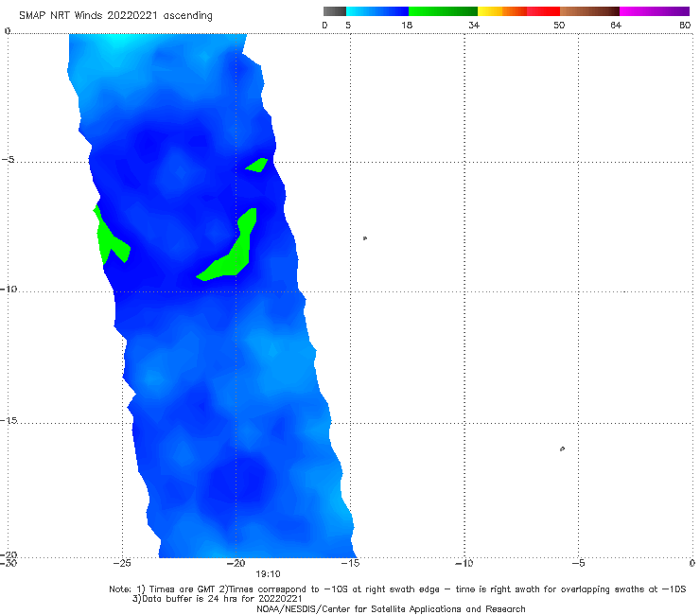The height and width of the screenshot is (615, 700).
Task: Click the small green wind patch near -5 latitude
Action: [257, 165]
